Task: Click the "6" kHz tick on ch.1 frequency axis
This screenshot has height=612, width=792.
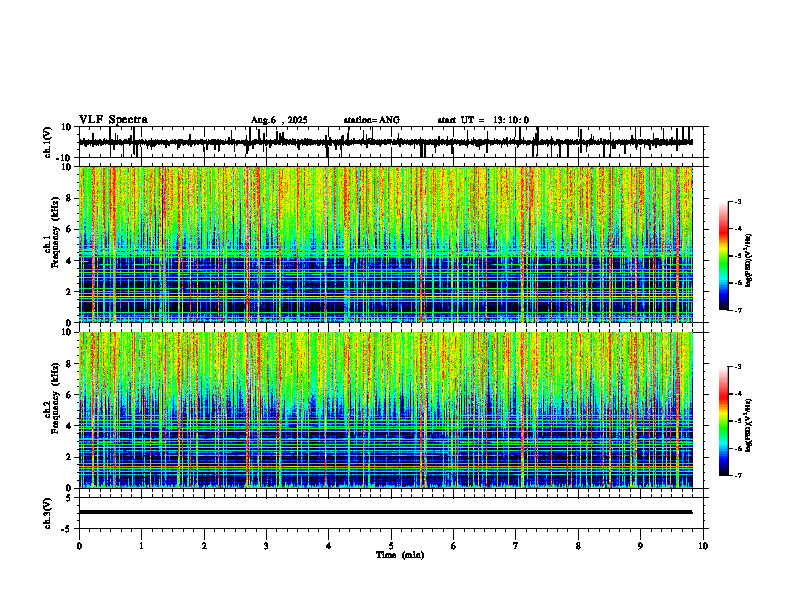Action: coord(70,230)
